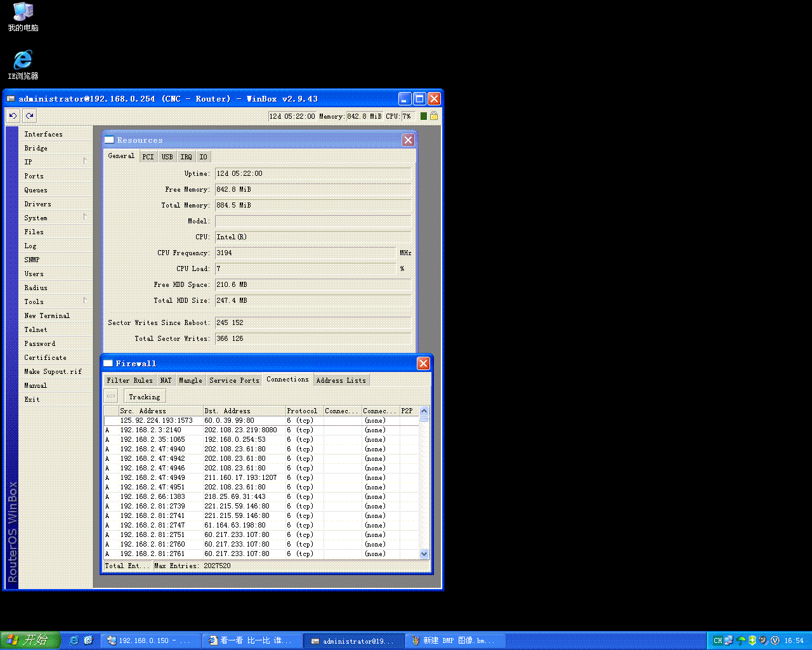Switch to the PCI tab in Resources

coord(148,157)
